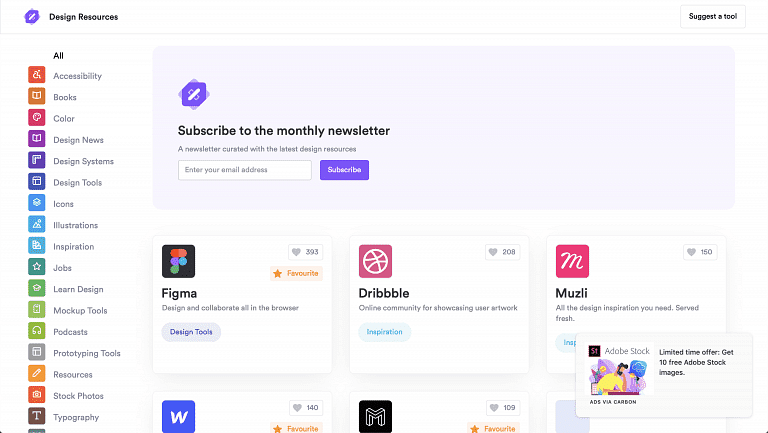Open the Accessibility category icon
768x433 pixels.
point(37,75)
